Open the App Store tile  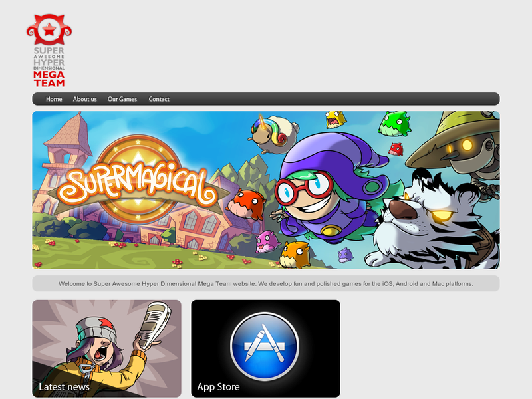(265, 348)
